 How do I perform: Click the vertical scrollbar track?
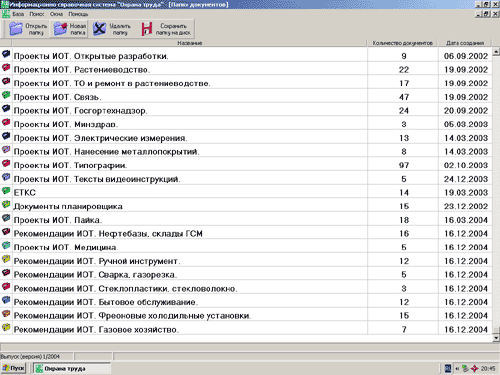point(496,191)
